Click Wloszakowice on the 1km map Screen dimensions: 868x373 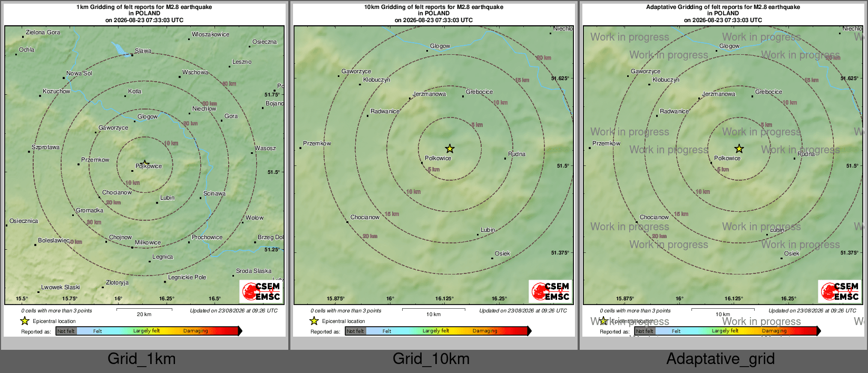(210, 34)
